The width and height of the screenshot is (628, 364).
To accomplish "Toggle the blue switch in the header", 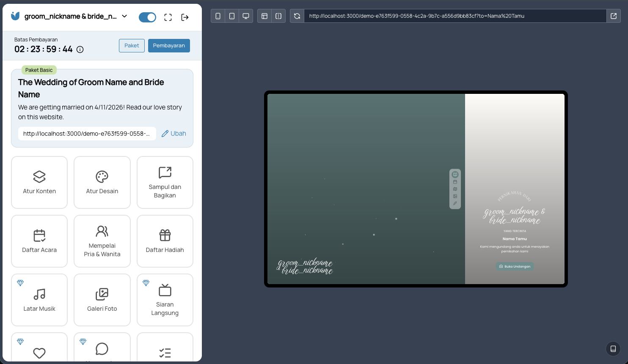I will click(x=147, y=17).
